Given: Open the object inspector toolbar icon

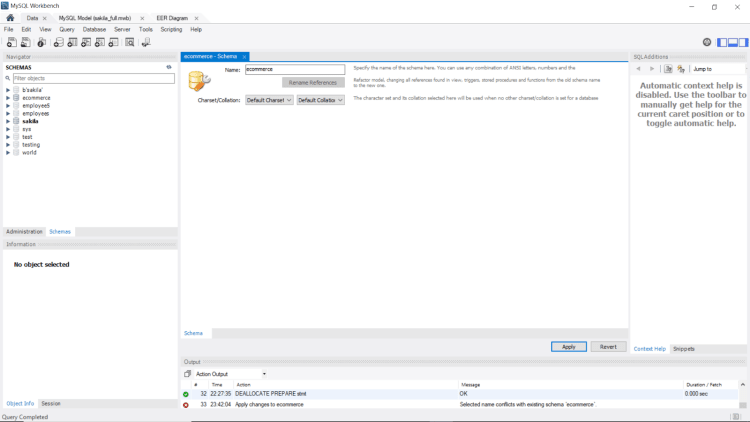Looking at the screenshot, I should pos(42,43).
